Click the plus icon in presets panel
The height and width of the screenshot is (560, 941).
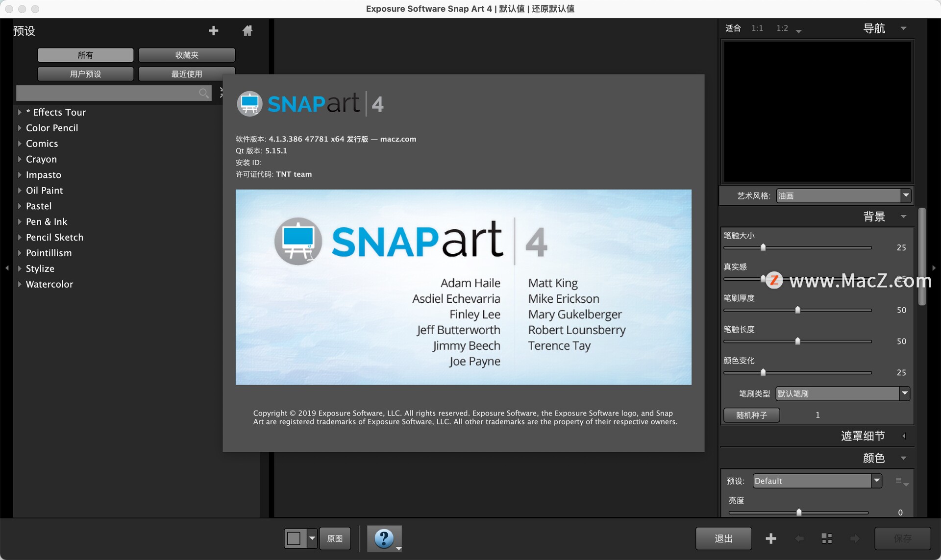pos(213,31)
